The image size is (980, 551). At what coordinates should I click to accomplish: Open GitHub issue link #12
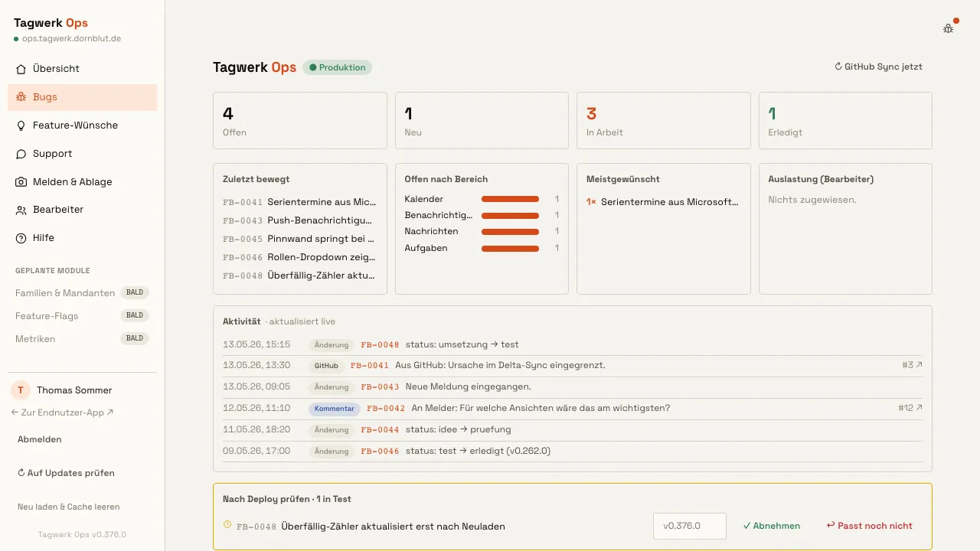pos(910,408)
